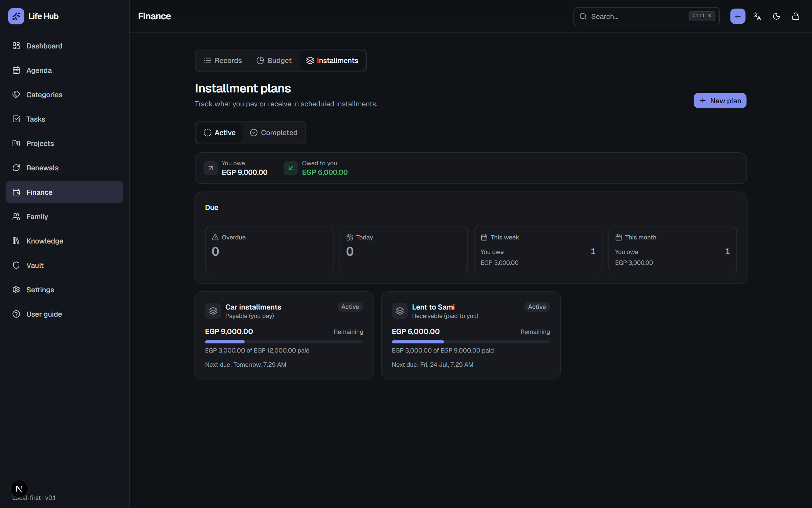The image size is (812, 508).
Task: Click the This month calendar icon
Action: (x=618, y=237)
